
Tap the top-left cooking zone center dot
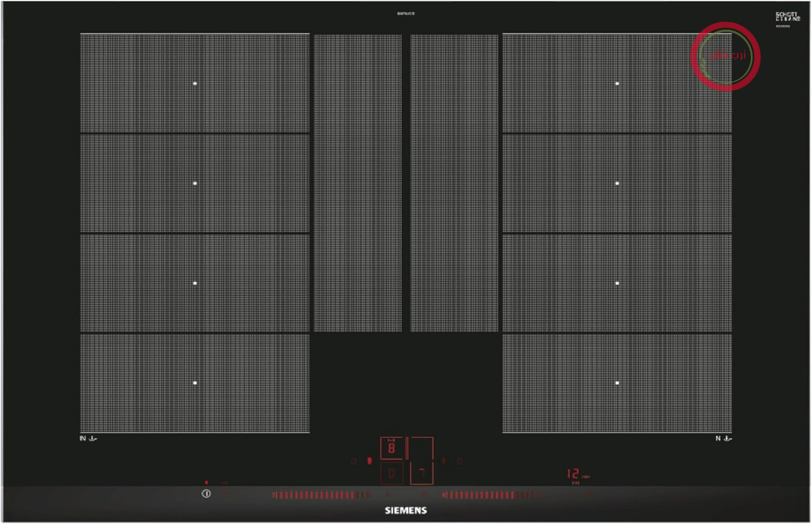195,83
